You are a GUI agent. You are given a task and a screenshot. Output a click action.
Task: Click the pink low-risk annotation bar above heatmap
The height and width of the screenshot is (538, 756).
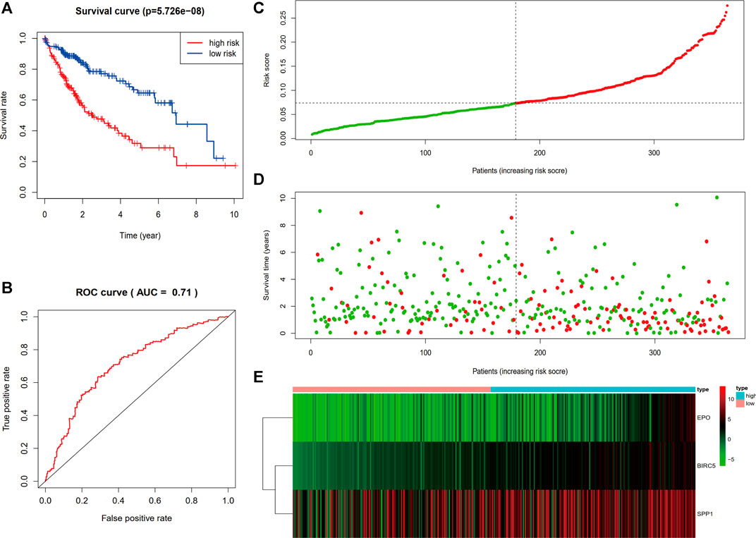pyautogui.click(x=391, y=389)
